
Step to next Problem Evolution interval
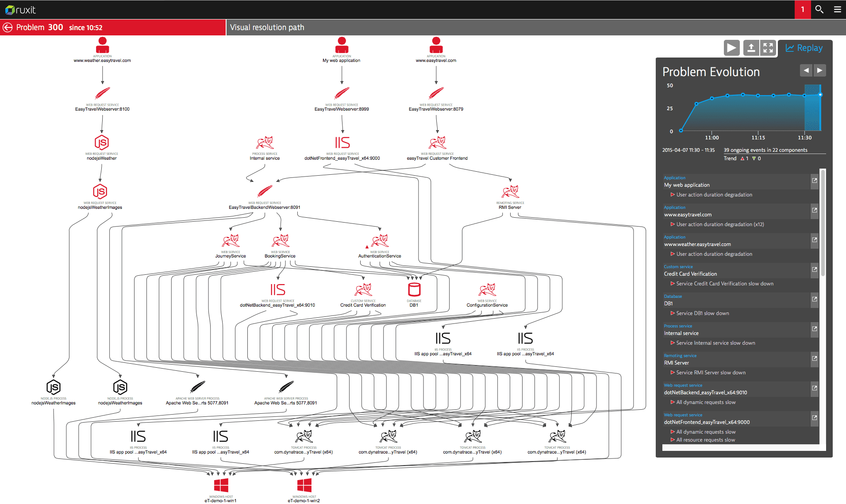coord(819,70)
